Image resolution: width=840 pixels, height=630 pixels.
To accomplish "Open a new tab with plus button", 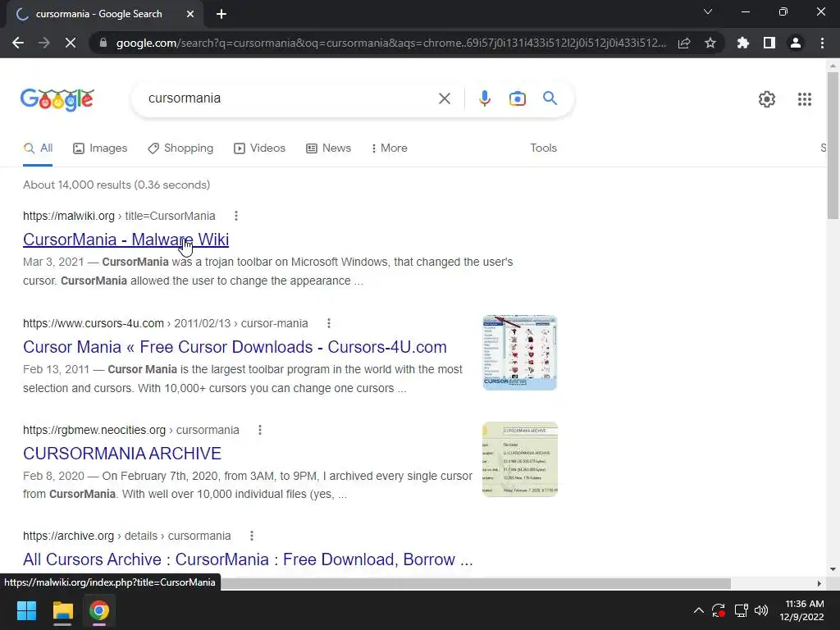I will coord(221,14).
